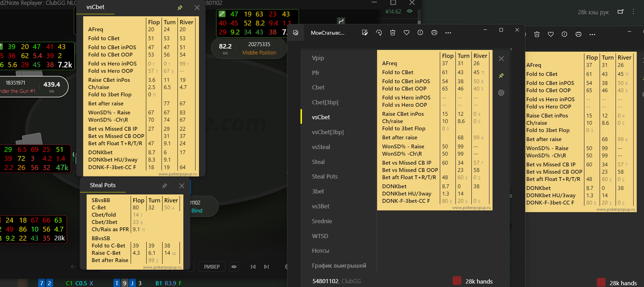Delete the image in front Photos window

click(393, 33)
